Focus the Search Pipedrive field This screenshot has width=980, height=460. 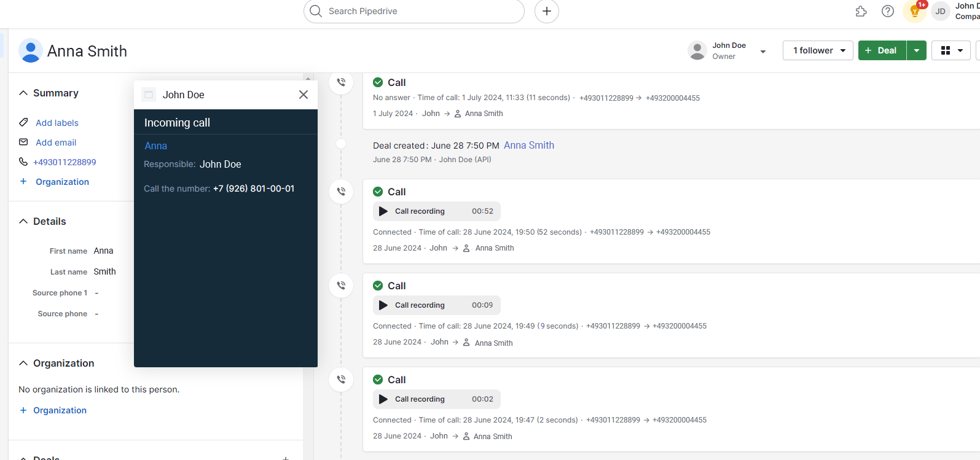click(418, 11)
